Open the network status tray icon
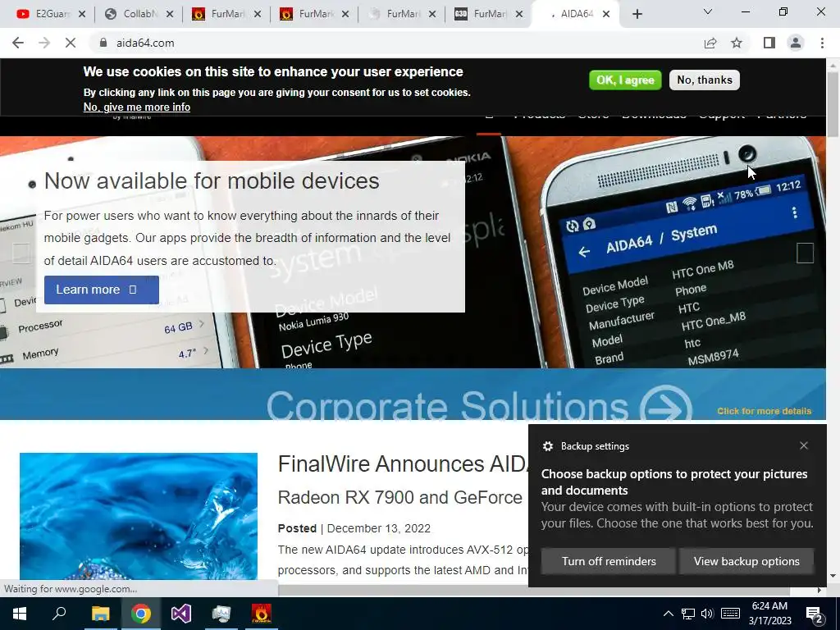 [x=688, y=614]
